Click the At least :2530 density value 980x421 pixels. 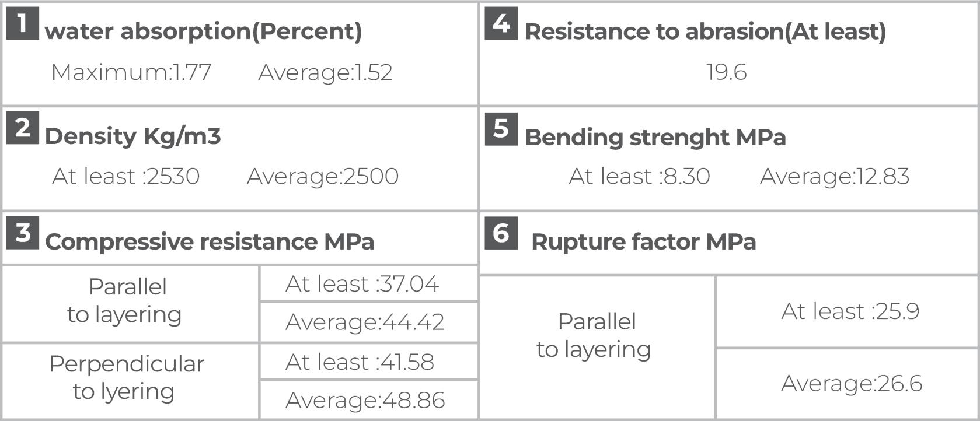pos(126,176)
